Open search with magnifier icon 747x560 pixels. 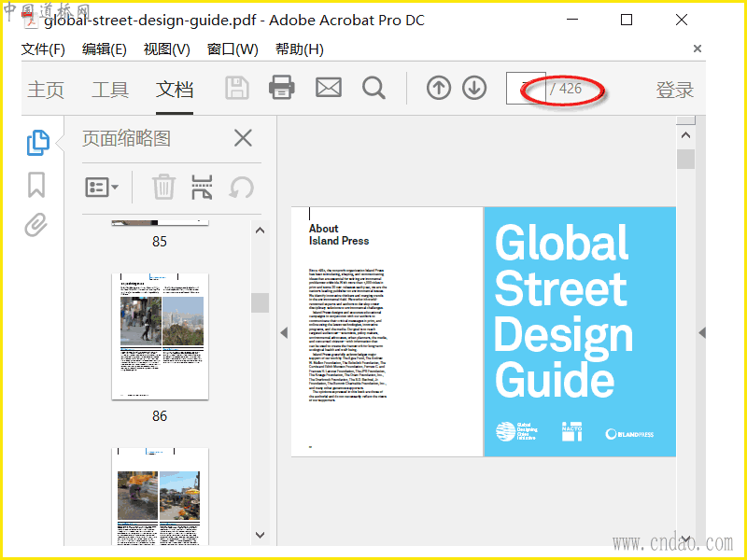(x=373, y=88)
